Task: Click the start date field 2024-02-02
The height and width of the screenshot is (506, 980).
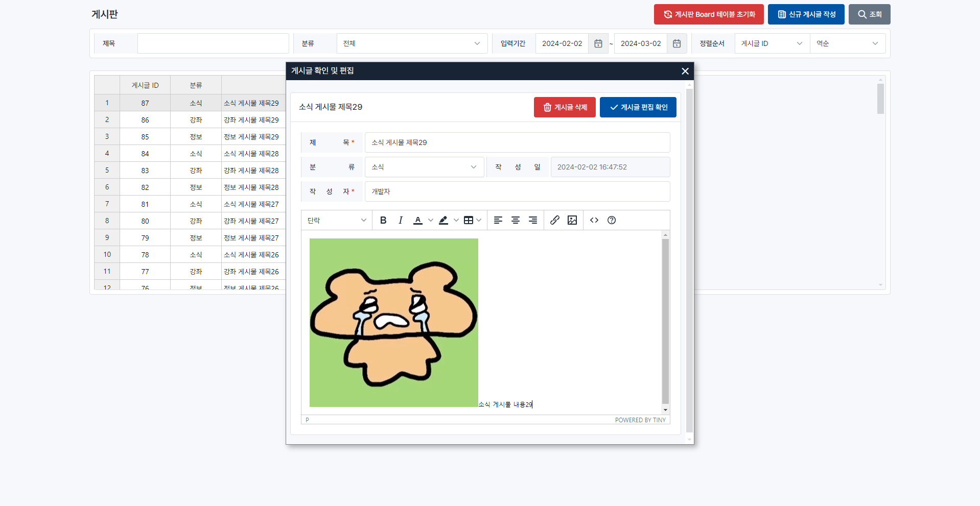Action: 562,43
